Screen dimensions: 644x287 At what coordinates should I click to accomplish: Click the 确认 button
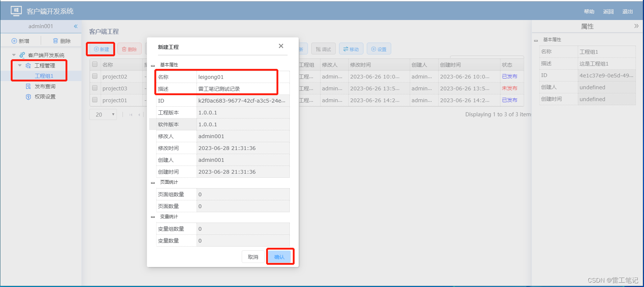click(x=279, y=257)
